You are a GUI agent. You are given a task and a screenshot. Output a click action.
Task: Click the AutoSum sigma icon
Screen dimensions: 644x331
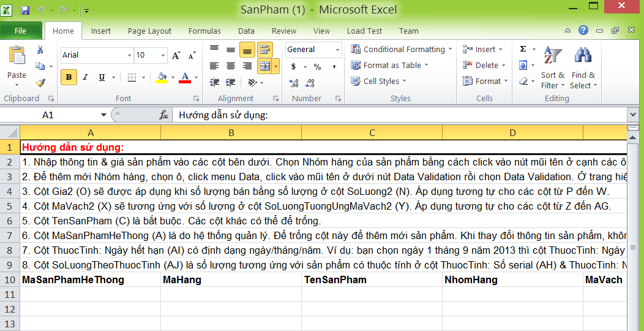point(523,49)
